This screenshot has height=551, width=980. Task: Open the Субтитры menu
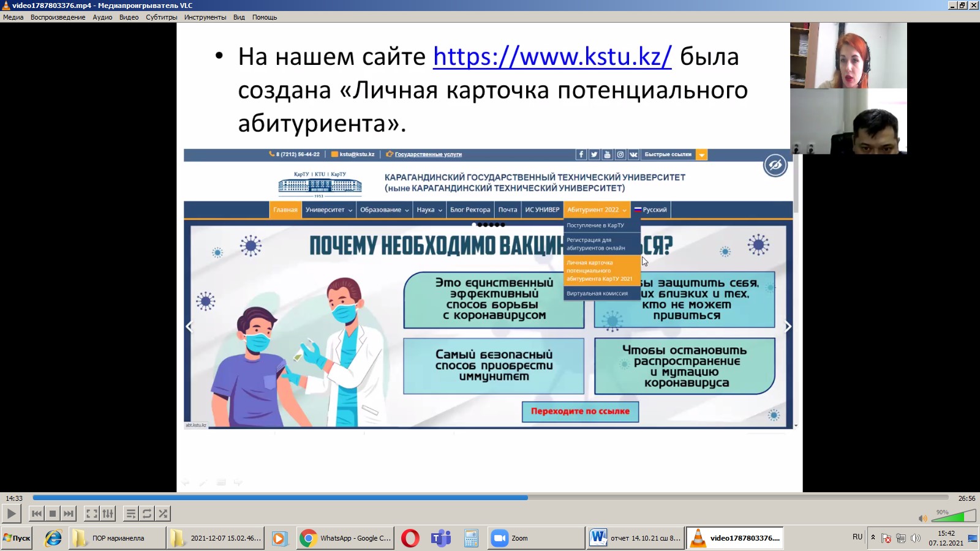(162, 17)
